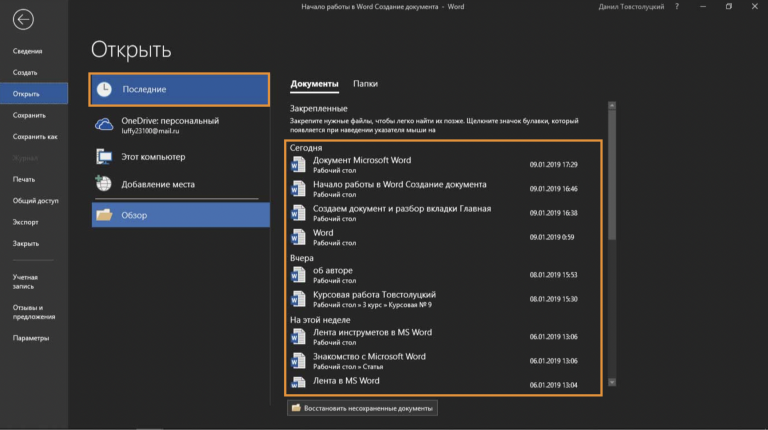768x430 pixels.
Task: Click the recent list scrollbar up arrow
Action: 612,105
